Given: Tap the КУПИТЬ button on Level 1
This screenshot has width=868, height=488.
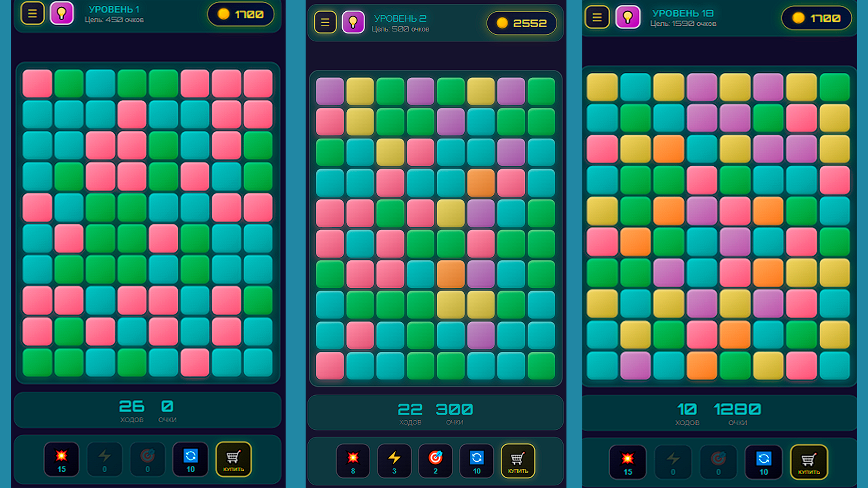Looking at the screenshot, I should [234, 459].
